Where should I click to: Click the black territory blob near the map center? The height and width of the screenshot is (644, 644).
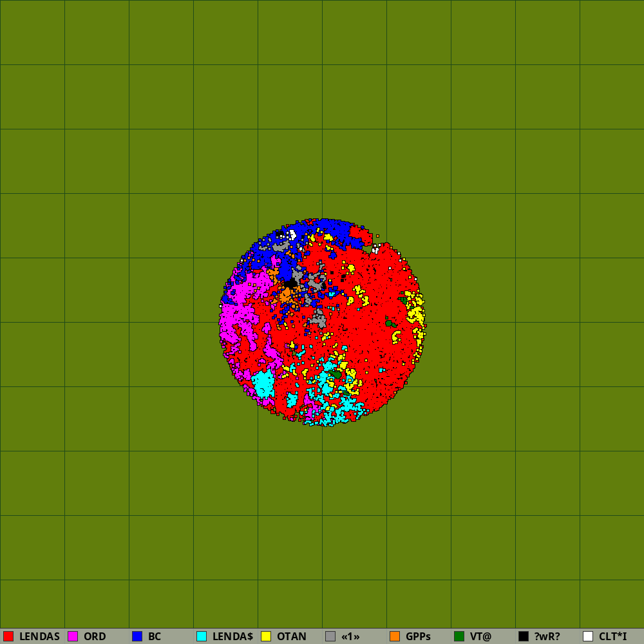click(x=290, y=283)
